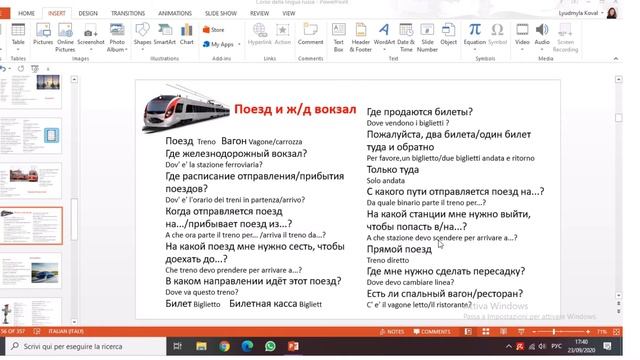This screenshot has height=360, width=640.
Task: Open the HOME tab
Action: (27, 13)
